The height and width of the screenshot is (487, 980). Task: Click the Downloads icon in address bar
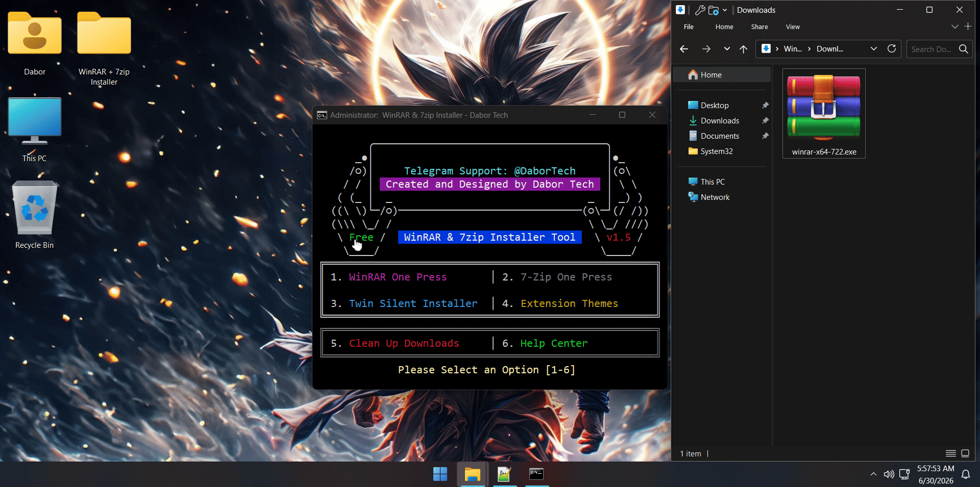click(x=766, y=48)
